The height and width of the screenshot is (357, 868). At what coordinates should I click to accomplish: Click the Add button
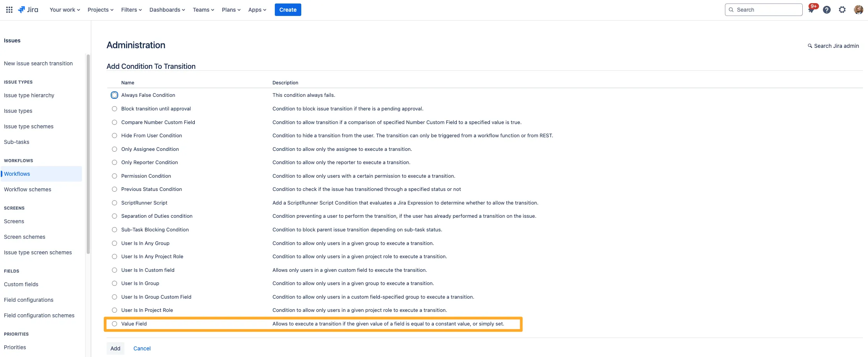[115, 348]
